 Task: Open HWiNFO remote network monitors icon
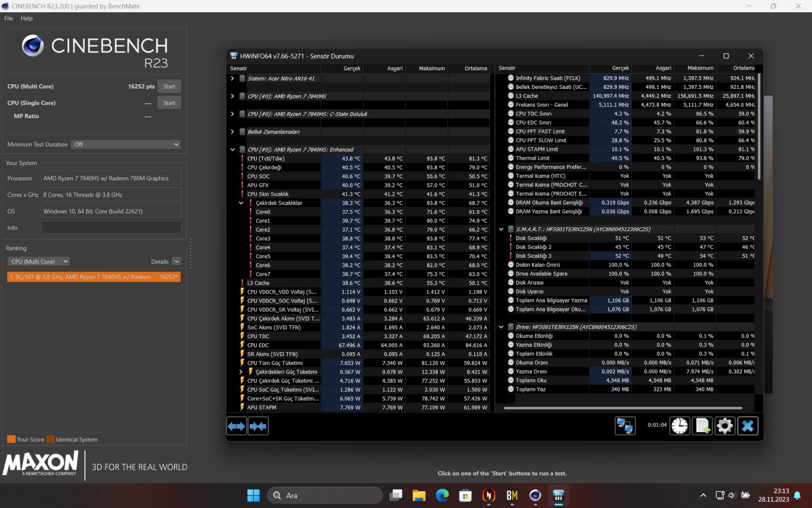625,426
